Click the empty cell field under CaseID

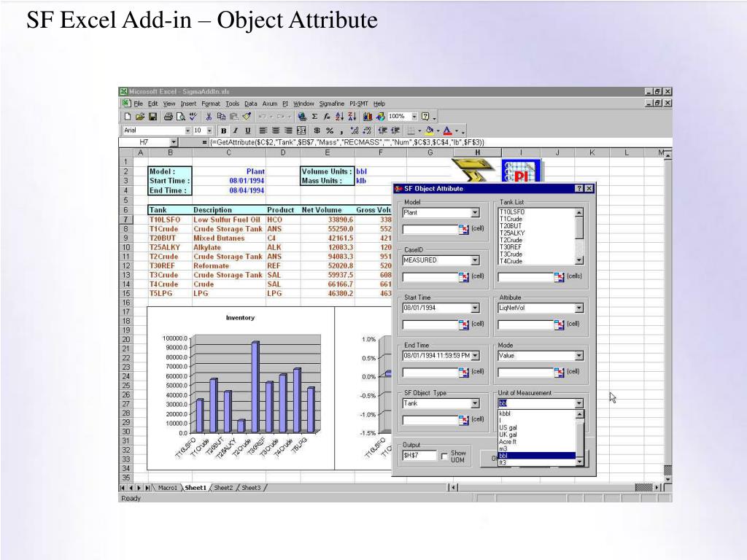(x=430, y=277)
